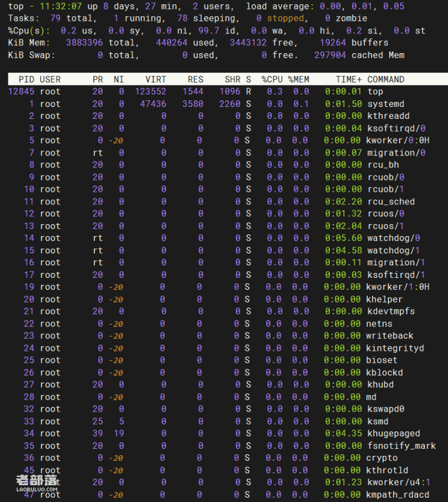The height and width of the screenshot is (502, 448).
Task: Click the bioset process name
Action: (x=382, y=360)
